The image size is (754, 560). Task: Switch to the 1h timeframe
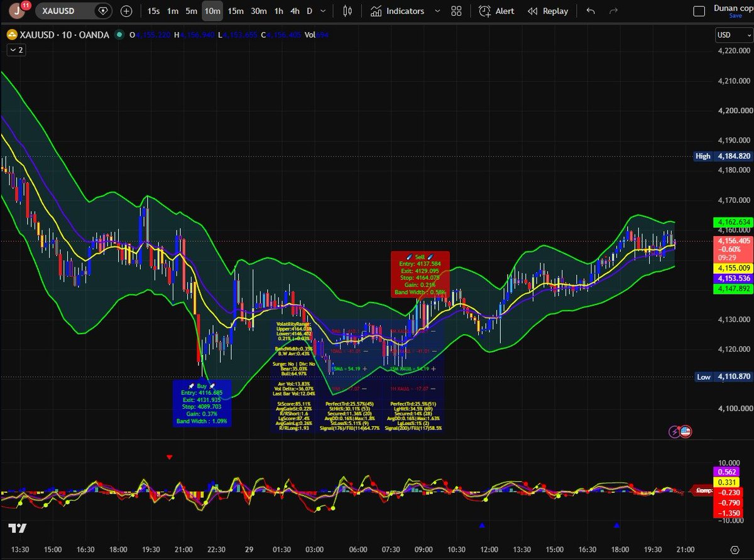[278, 11]
